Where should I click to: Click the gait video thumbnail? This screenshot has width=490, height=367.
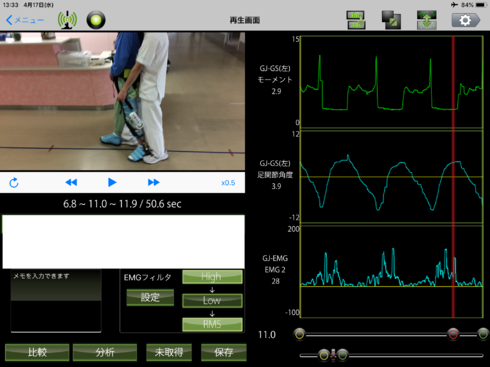(x=122, y=101)
